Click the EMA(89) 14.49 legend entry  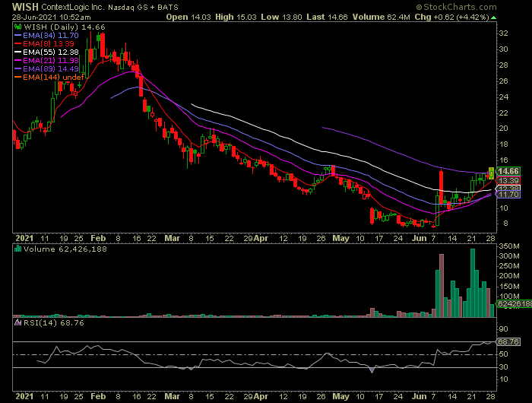click(x=51, y=69)
